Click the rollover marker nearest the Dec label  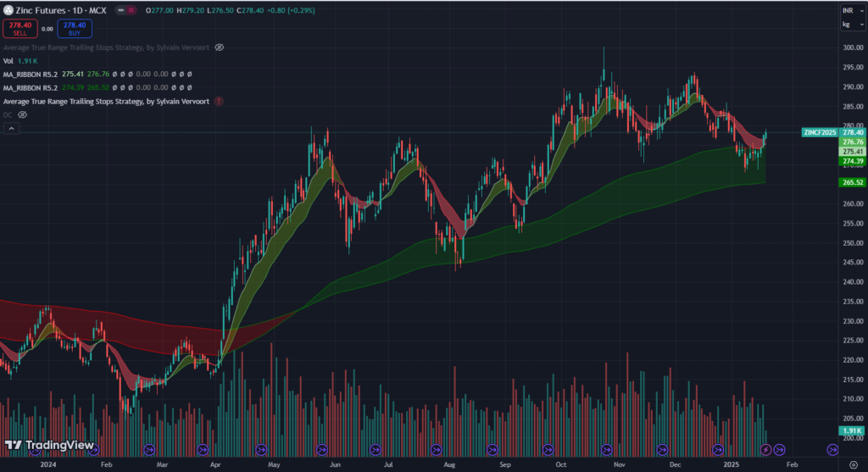(662, 450)
